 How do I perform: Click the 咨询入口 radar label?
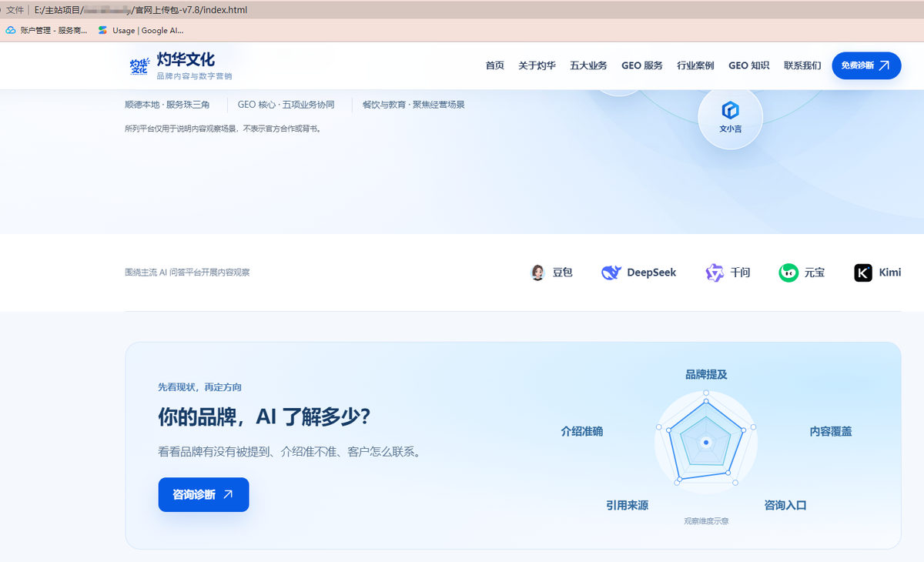click(x=785, y=506)
